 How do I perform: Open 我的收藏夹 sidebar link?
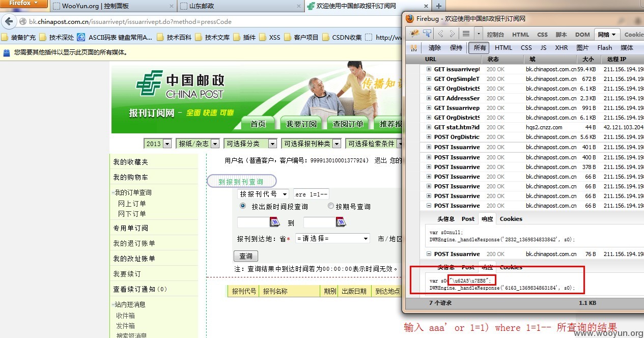pos(131,162)
